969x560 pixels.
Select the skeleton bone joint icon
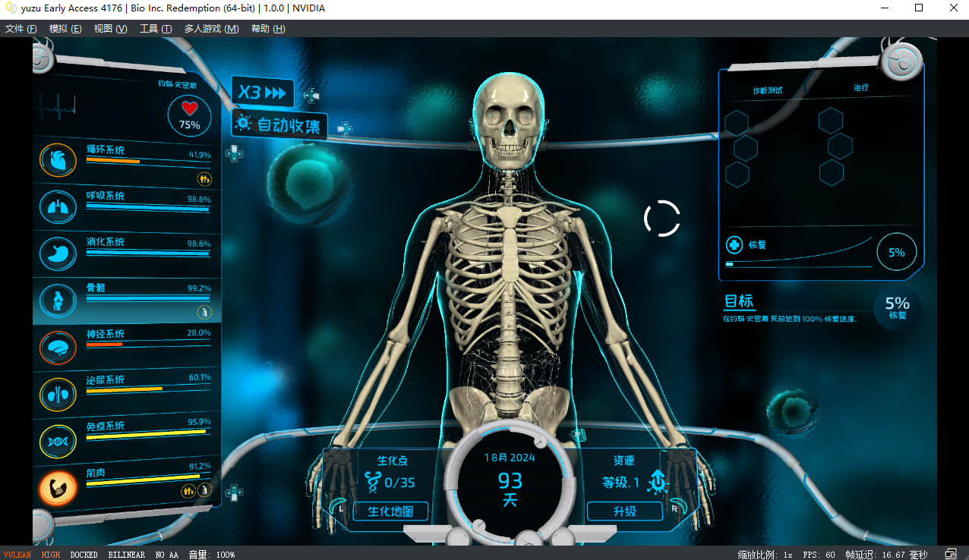tap(58, 300)
